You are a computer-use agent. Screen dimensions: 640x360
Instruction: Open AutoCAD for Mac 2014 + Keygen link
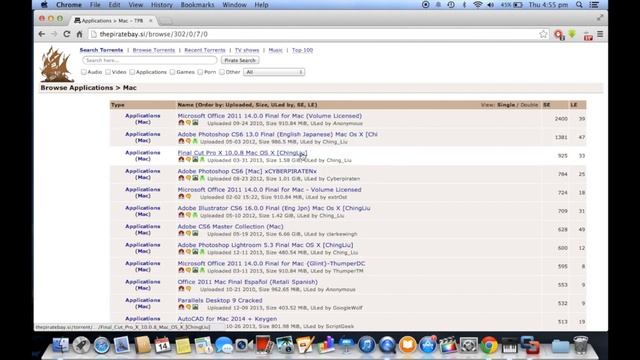click(x=227, y=319)
